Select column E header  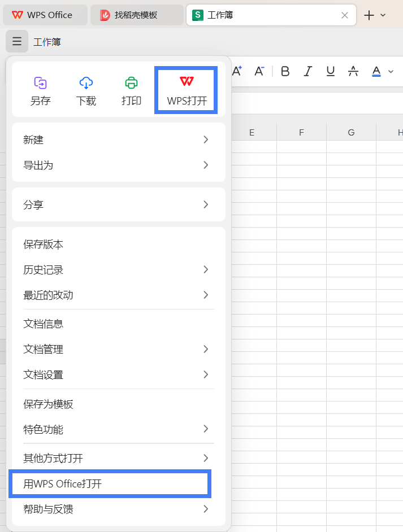[252, 132]
